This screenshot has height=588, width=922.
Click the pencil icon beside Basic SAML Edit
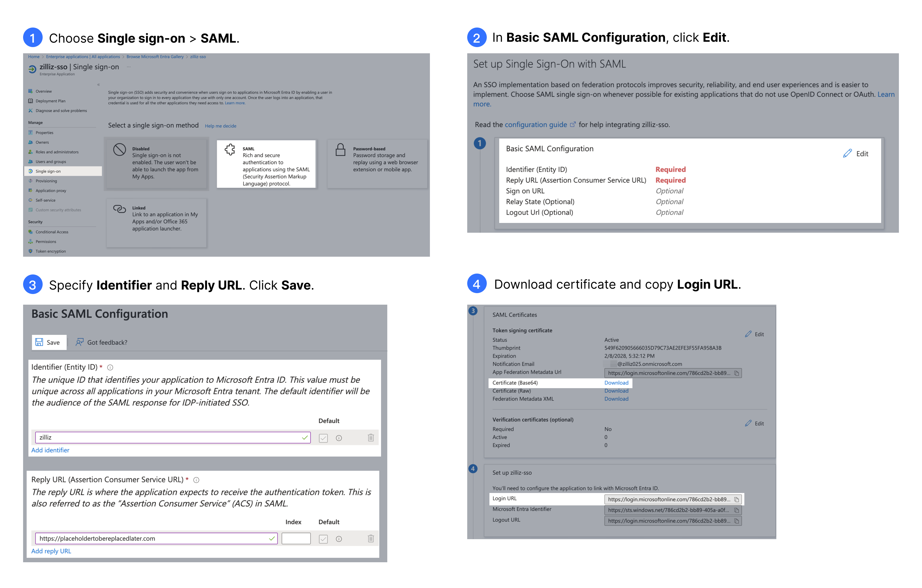click(x=847, y=153)
